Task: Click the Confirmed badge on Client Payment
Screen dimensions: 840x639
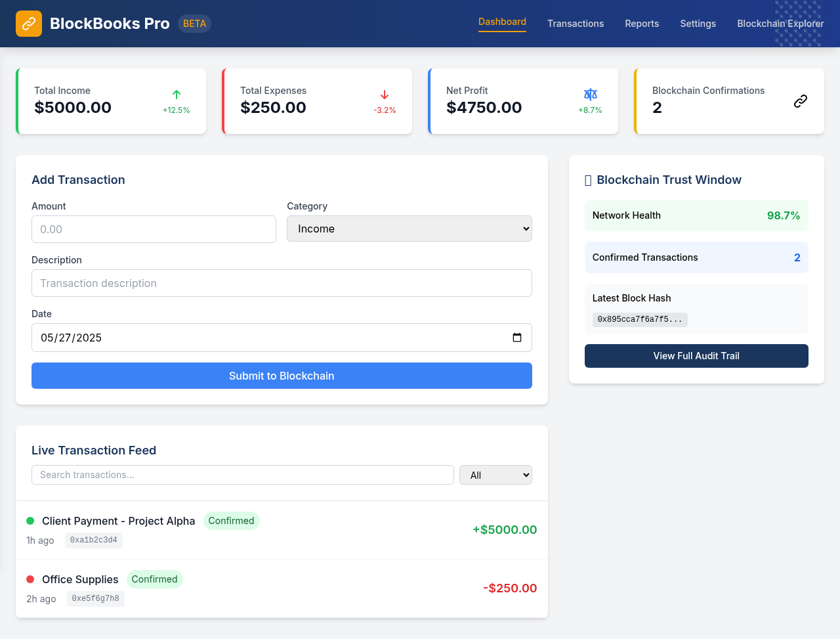Action: click(x=231, y=520)
